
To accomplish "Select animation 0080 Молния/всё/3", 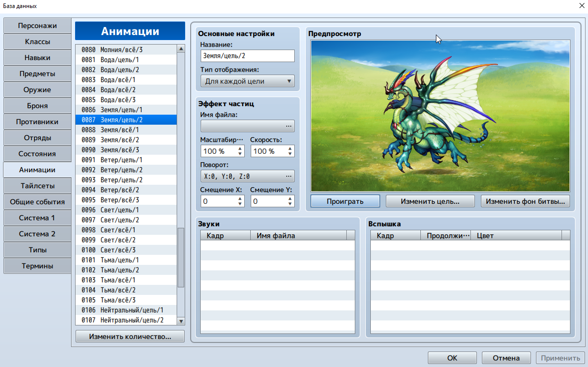I will (126, 50).
